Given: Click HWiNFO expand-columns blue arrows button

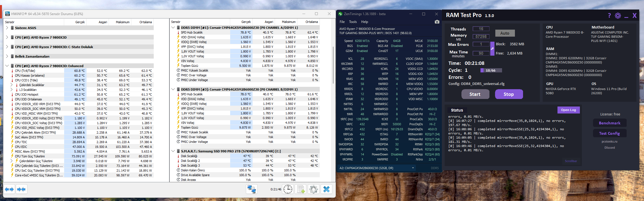Looking at the screenshot, I should 10,190.
